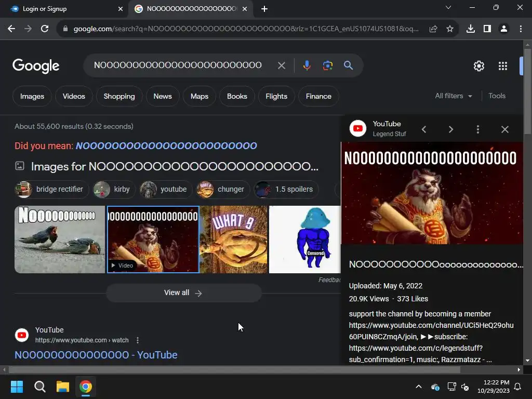
Task: Start search by voice microphone
Action: pos(307,65)
